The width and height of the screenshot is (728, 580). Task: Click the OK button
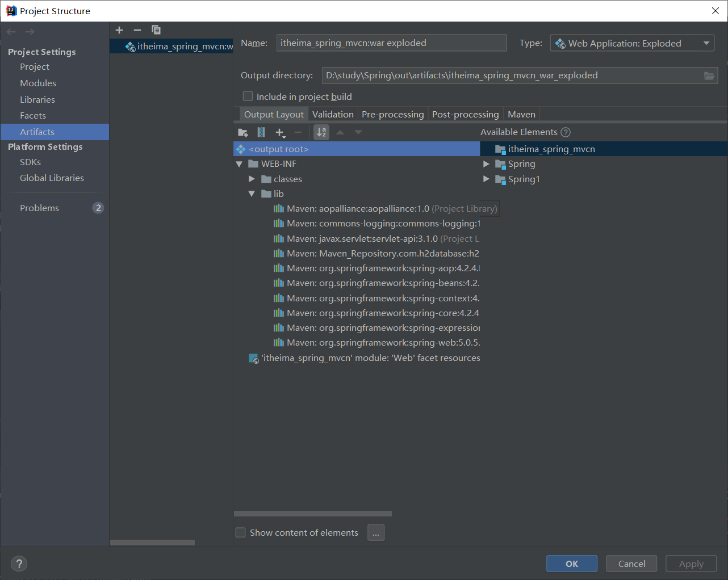point(572,564)
